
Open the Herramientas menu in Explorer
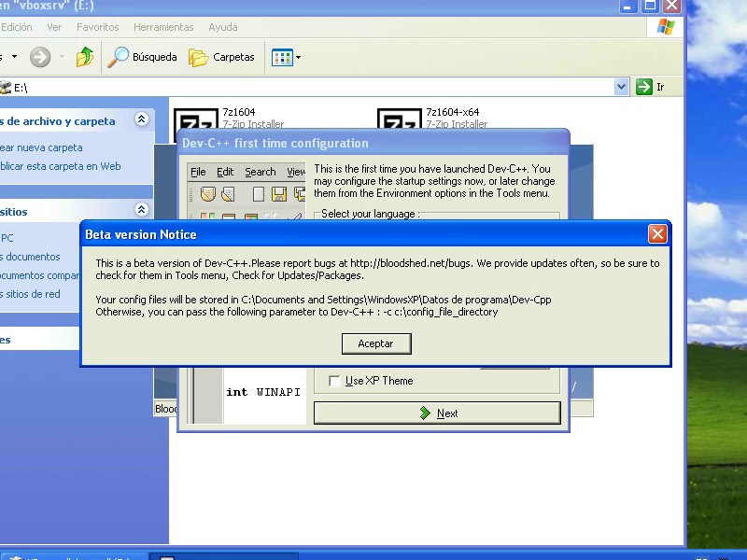[163, 27]
